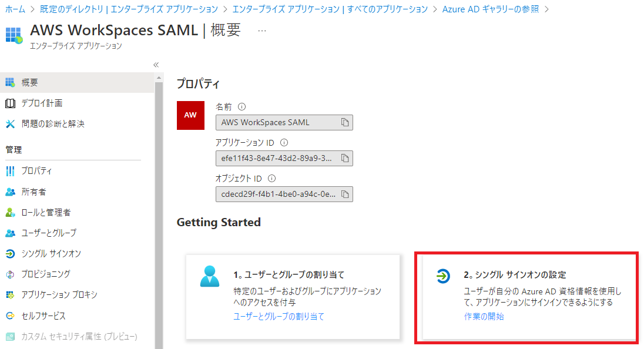Click the アプリケーション ID text field
This screenshot has width=644, height=349.
pyautogui.click(x=284, y=158)
